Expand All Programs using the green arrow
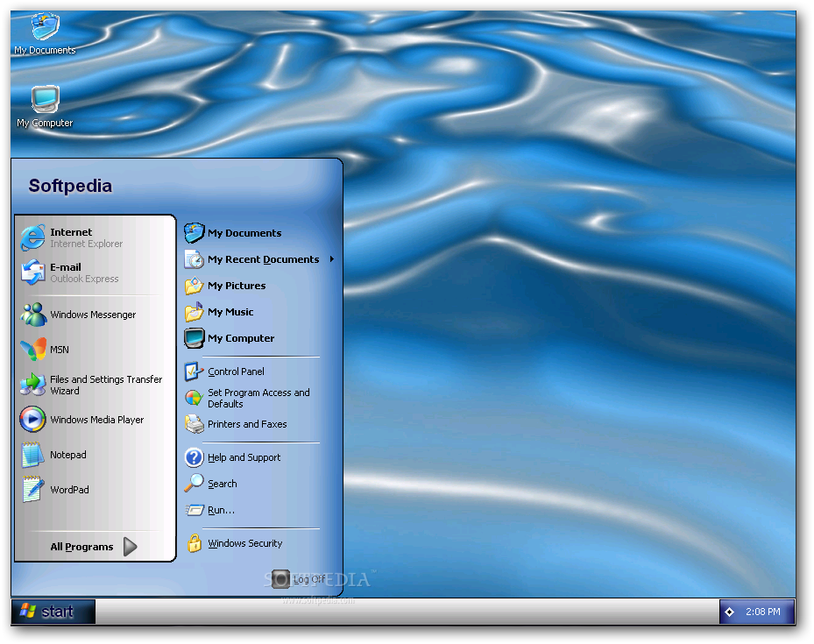The height and width of the screenshot is (644, 814). click(x=131, y=547)
